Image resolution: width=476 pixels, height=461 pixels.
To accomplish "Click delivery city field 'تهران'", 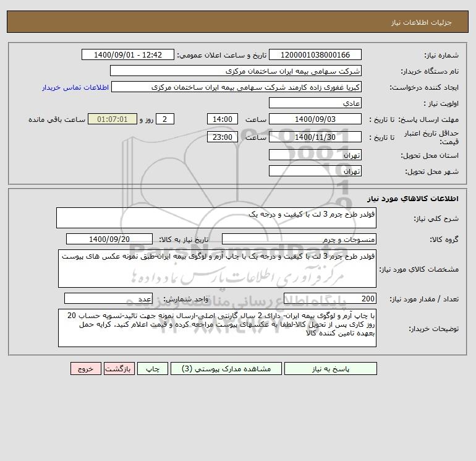I will (x=315, y=171).
